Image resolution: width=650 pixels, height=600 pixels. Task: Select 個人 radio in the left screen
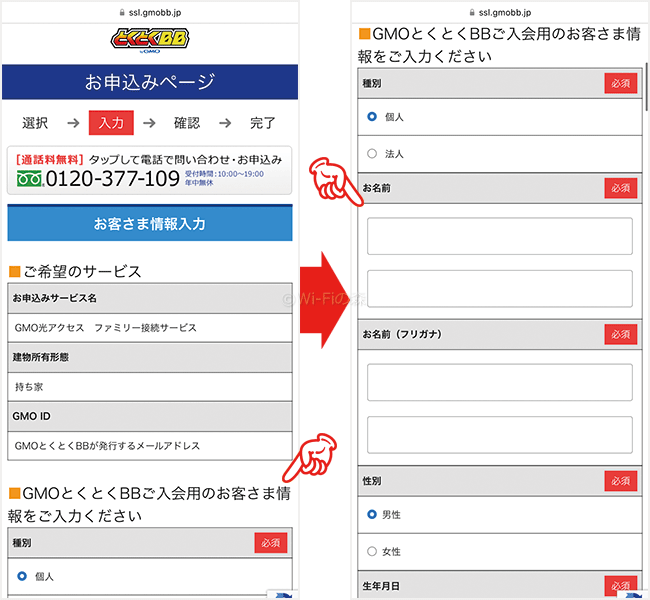[x=22, y=576]
